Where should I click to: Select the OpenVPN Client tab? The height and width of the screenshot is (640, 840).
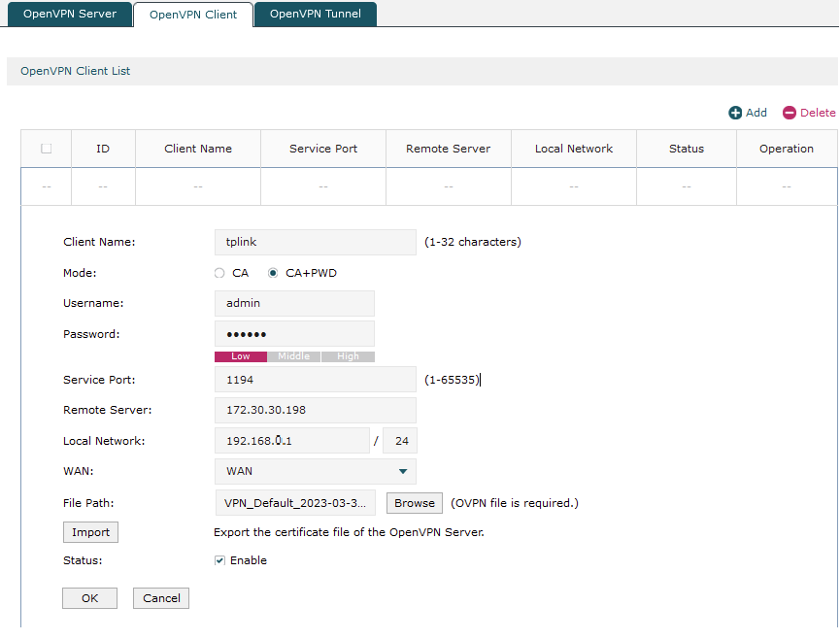[193, 15]
